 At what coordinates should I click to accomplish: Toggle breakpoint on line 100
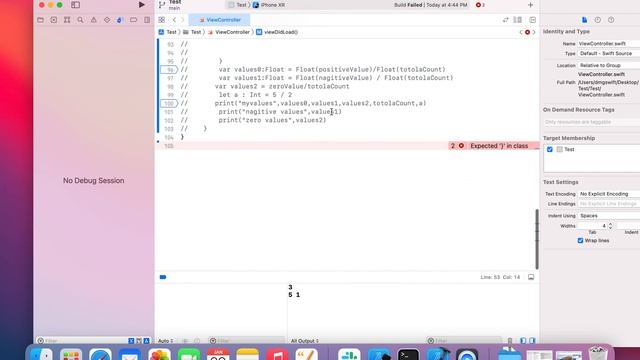pyautogui.click(x=169, y=103)
